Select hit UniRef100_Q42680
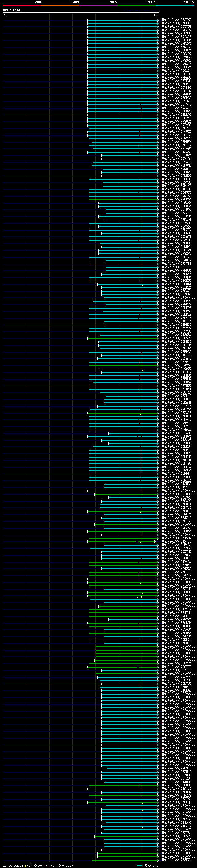The image size is (197, 868). 177,335
